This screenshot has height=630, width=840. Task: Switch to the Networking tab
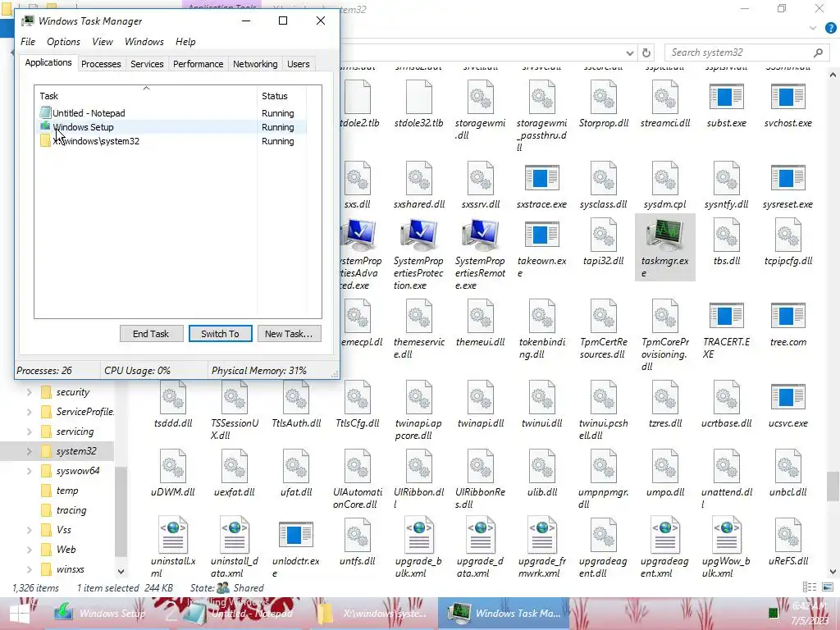255,64
